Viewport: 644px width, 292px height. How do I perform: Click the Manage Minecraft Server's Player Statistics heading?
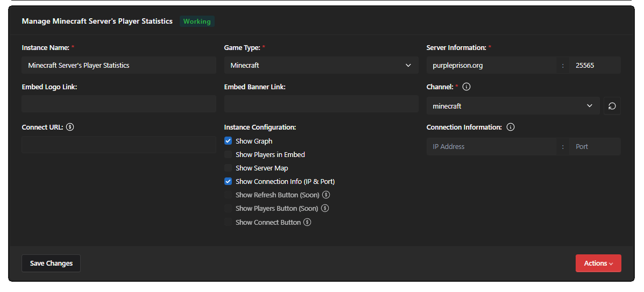click(x=97, y=22)
